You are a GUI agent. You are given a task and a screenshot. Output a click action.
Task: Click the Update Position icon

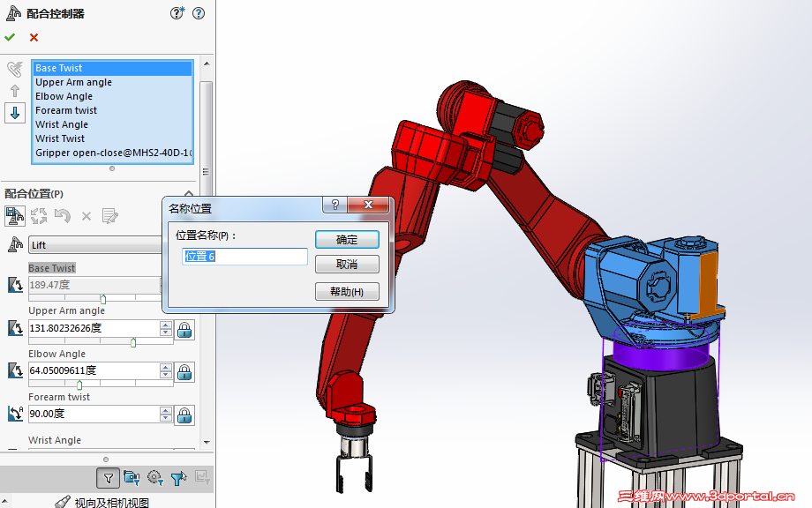[x=39, y=216]
